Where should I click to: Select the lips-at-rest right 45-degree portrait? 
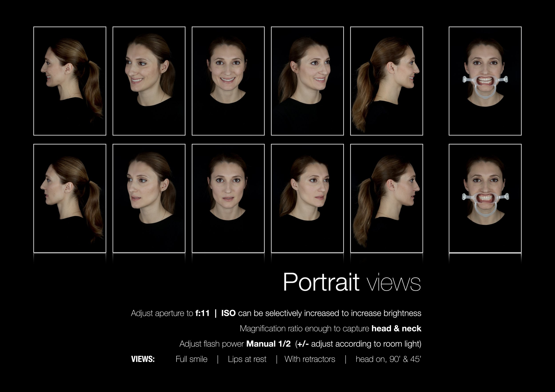pos(307,198)
